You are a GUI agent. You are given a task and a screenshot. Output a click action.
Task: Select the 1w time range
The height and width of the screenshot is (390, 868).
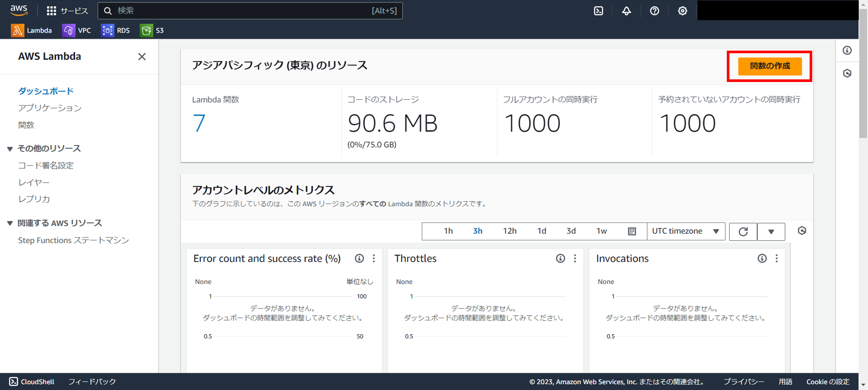click(x=601, y=231)
